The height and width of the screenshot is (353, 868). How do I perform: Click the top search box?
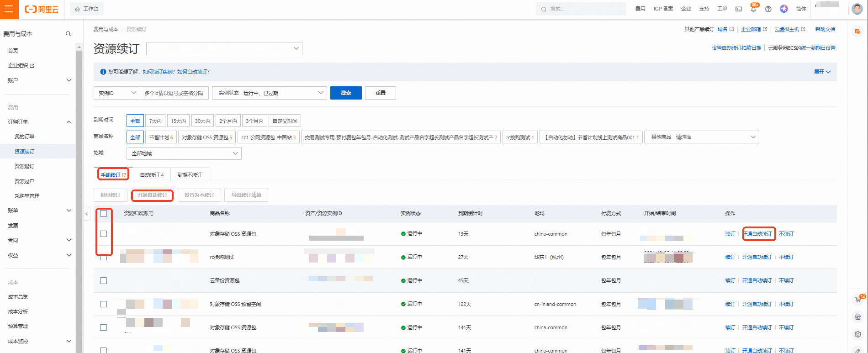(x=581, y=9)
